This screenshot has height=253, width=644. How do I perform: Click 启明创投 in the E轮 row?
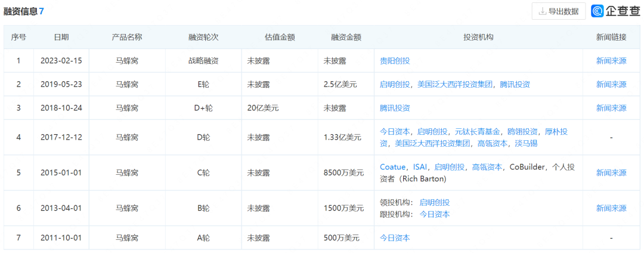point(395,85)
